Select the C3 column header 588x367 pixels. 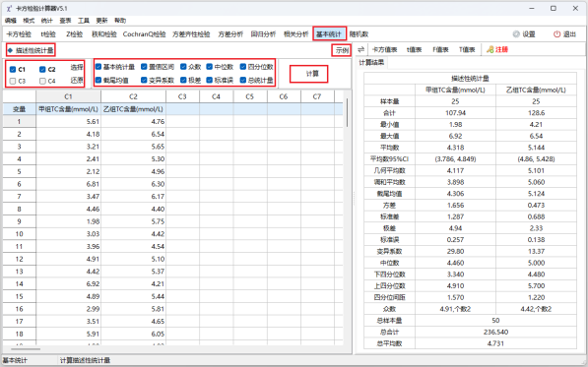[182, 96]
